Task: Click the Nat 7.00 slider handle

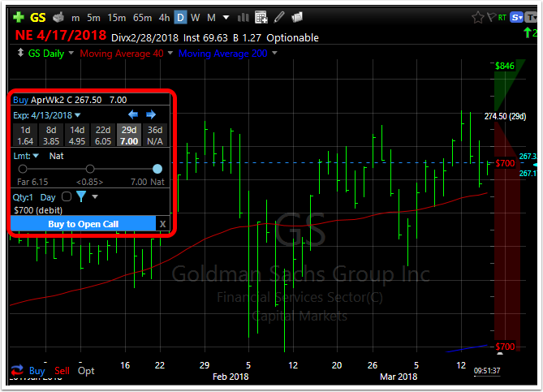Action: click(x=157, y=169)
